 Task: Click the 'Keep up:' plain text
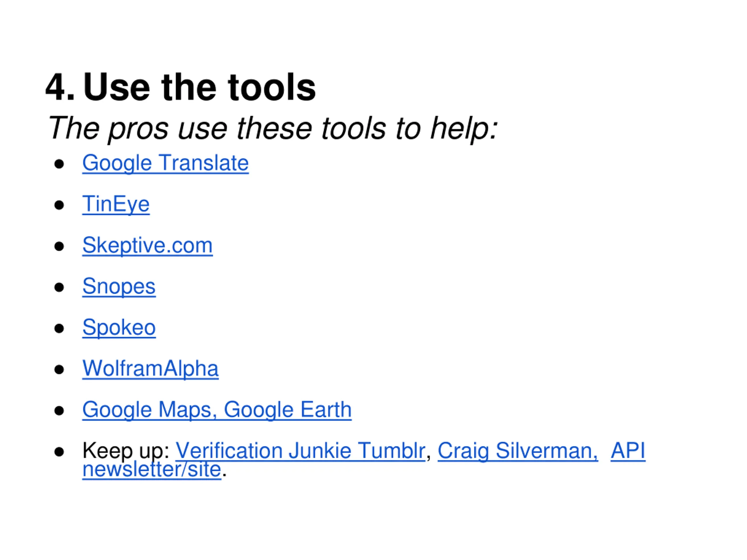[x=126, y=451]
